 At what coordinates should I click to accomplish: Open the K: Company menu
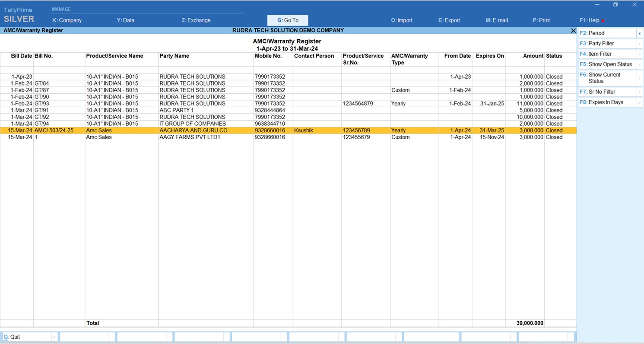click(x=67, y=20)
